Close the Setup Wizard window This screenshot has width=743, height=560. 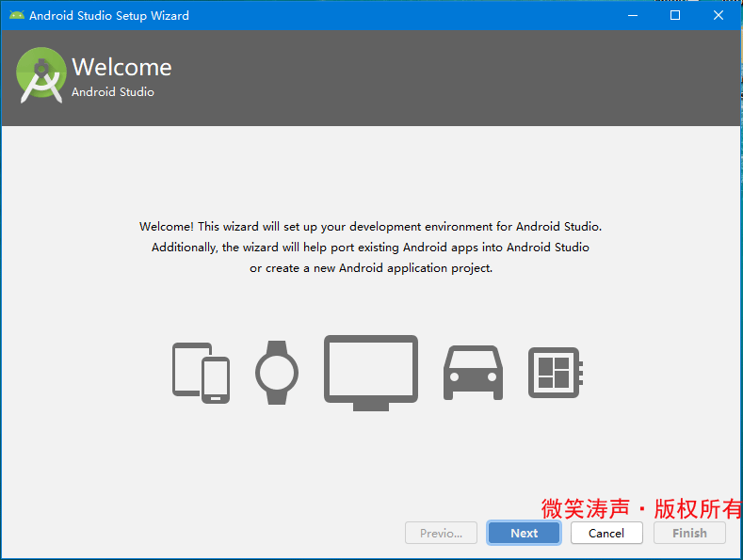[x=719, y=15]
